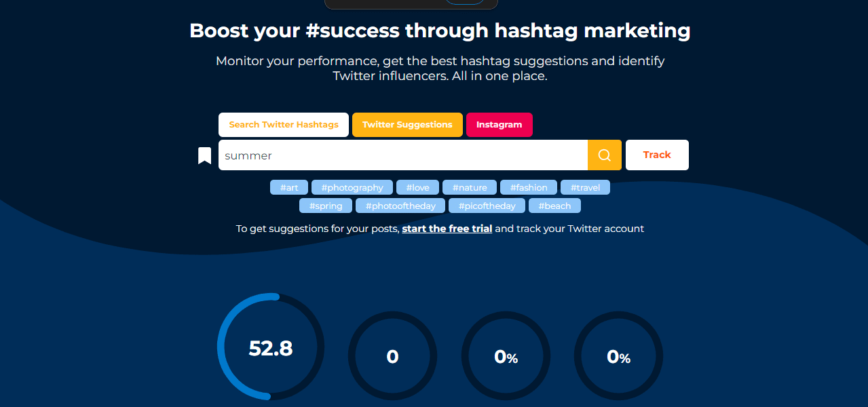Open the Search Twitter Hashtags tab

pos(283,124)
